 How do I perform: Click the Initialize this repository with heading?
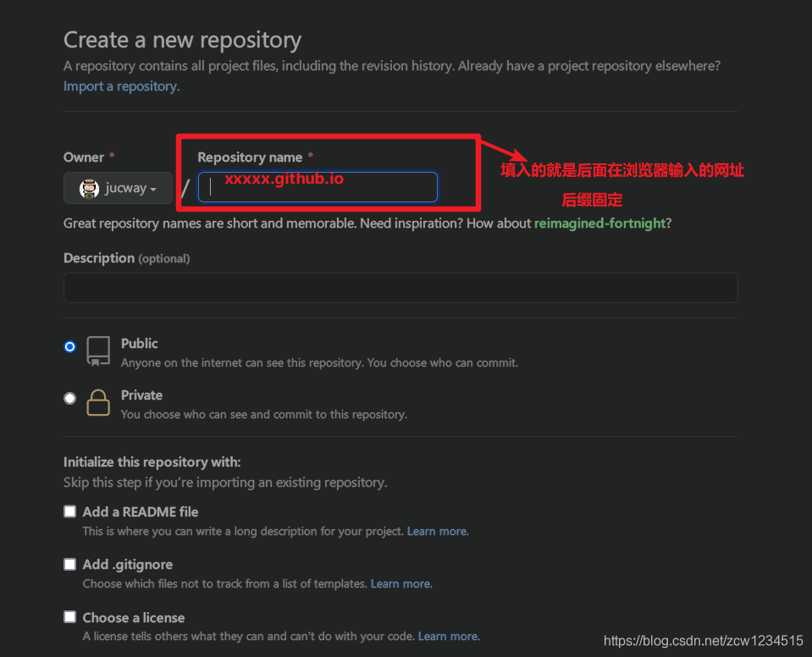(152, 461)
